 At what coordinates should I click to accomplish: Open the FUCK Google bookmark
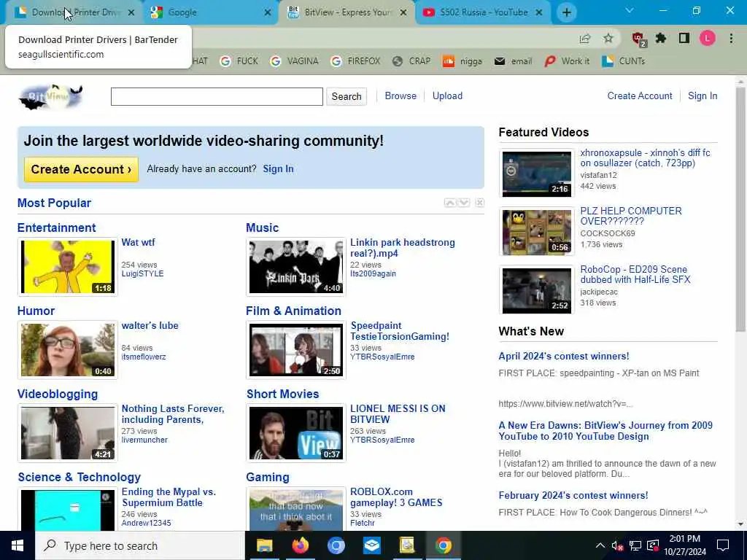239,61
